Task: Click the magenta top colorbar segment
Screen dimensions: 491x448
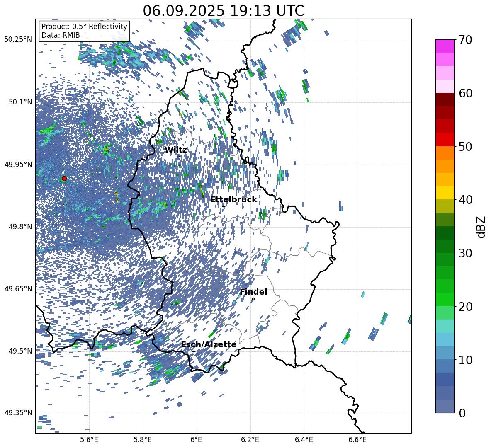Action: click(x=445, y=46)
